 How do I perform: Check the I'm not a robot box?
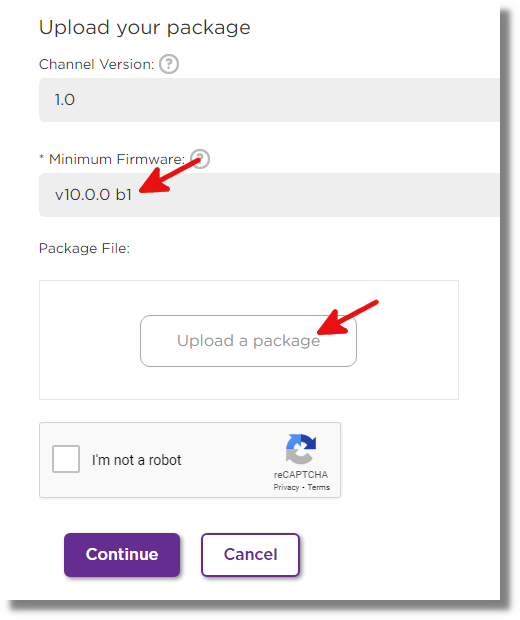66,459
